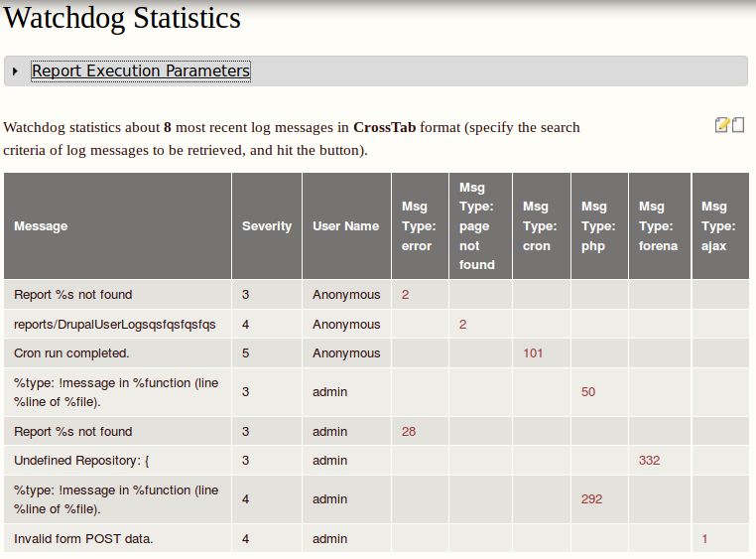This screenshot has height=559, width=756.
Task: Select the admin 'Report %s not found' message
Action: [72, 431]
